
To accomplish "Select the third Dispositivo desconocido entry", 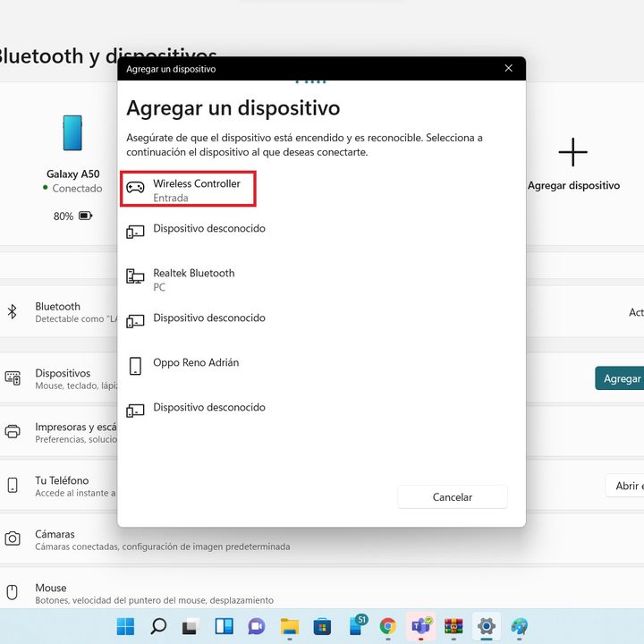I will coord(209,408).
